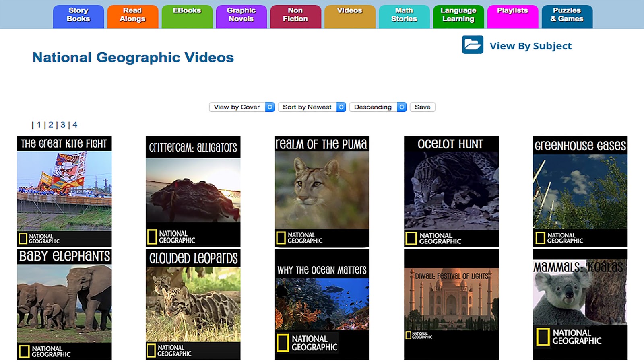Click the National Geographic Videos heading

tap(133, 57)
